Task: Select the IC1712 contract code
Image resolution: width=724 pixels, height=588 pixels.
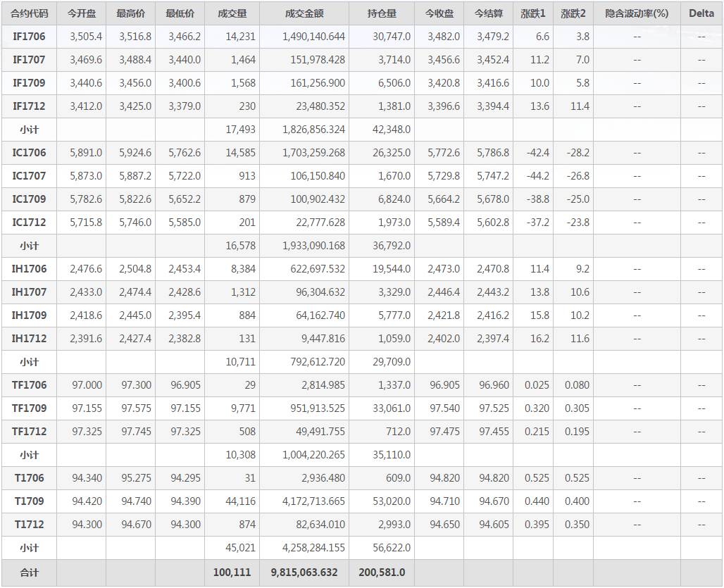Action: point(29,223)
